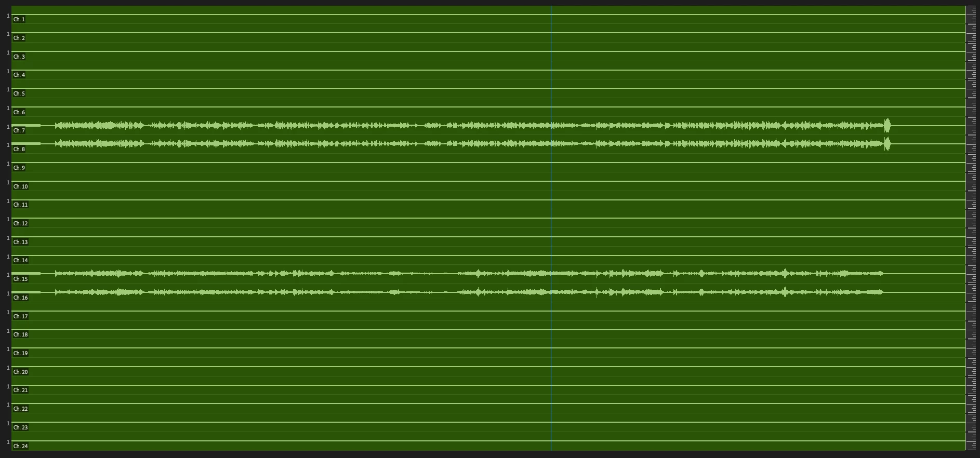Click the amplitude ruler beside Ch. 1
The image size is (980, 458).
click(x=971, y=15)
